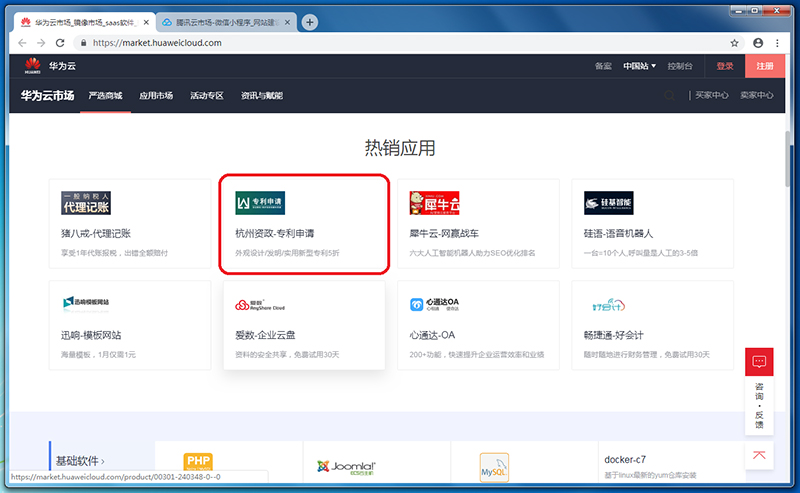This screenshot has height=493, width=800.
Task: Select the 严选商城 nav tab
Action: pos(105,95)
